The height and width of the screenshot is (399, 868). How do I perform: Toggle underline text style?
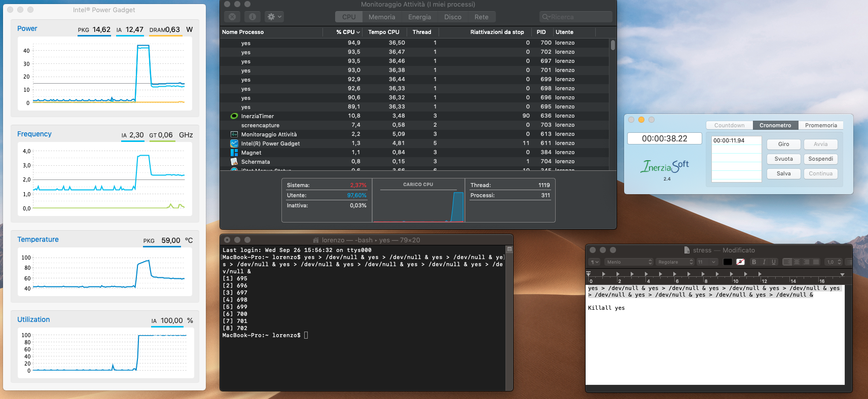774,262
